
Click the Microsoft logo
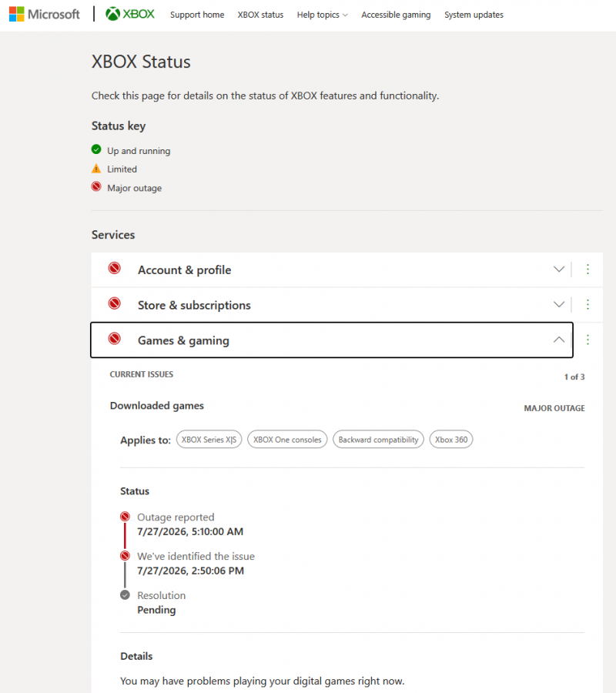pyautogui.click(x=44, y=14)
